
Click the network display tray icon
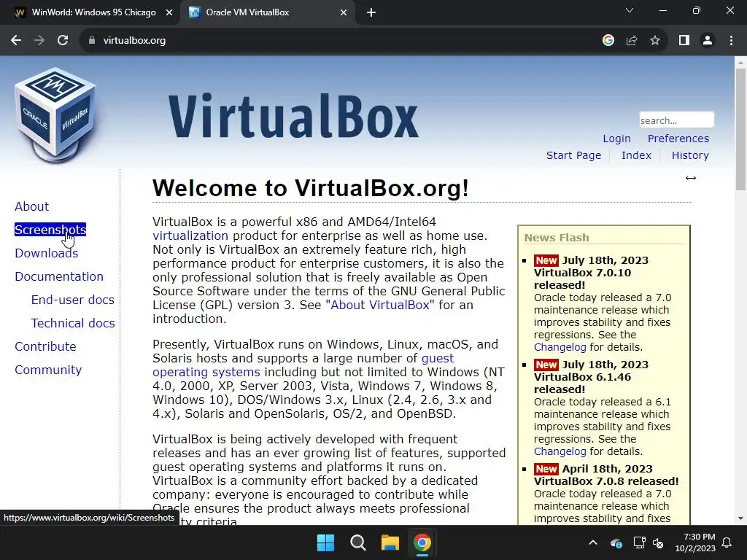click(639, 542)
